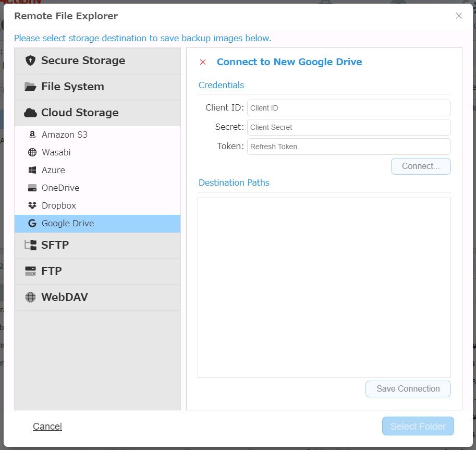
Task: Click the Wasabi globe icon
Action: click(x=32, y=152)
